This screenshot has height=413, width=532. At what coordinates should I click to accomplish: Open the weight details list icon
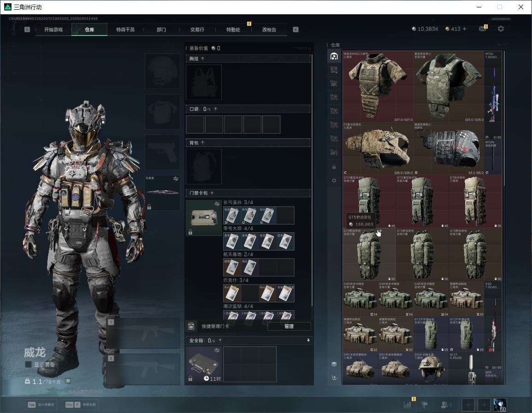67,381
